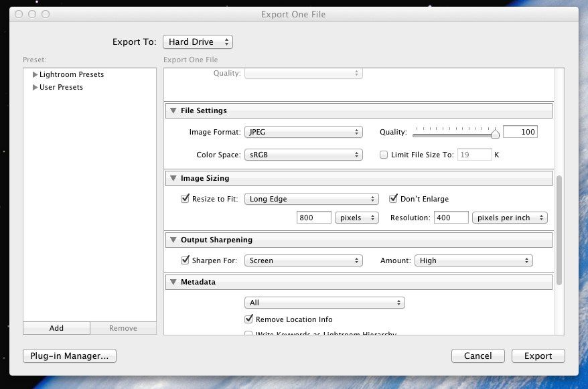Uncheck the Sharpen For checkbox
Screen dimensions: 588x389
pos(186,260)
